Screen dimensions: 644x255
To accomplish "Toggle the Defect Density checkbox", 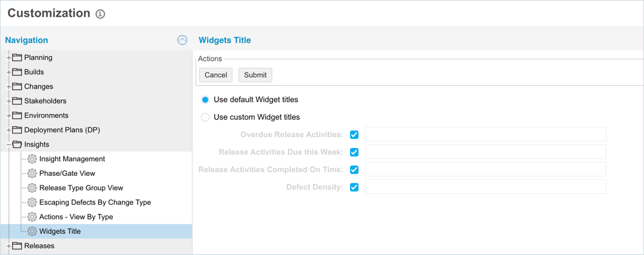I will coord(354,187).
